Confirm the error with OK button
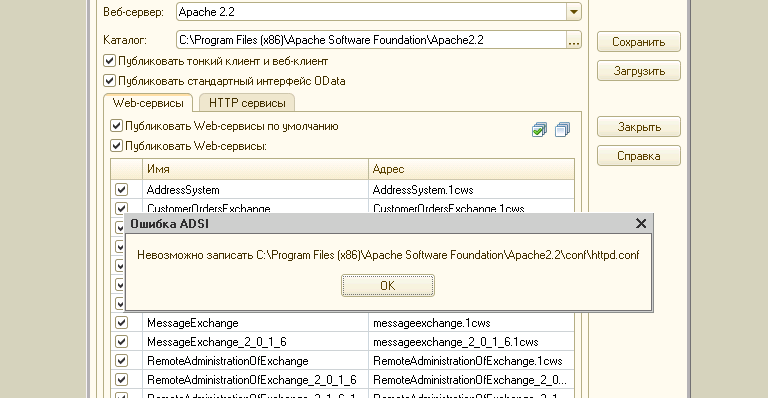This screenshot has width=768, height=398. point(387,285)
